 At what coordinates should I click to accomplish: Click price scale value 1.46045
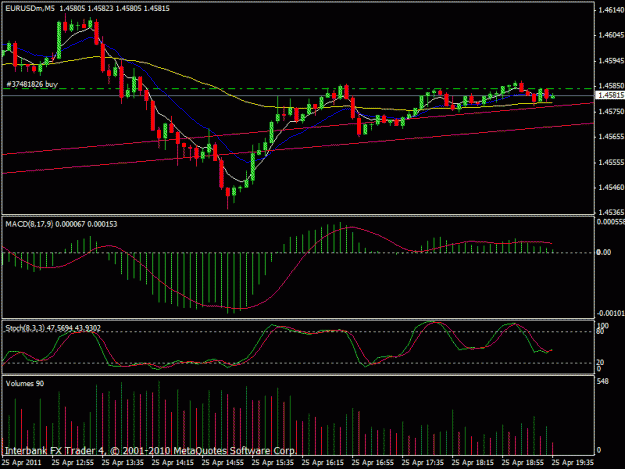(611, 35)
